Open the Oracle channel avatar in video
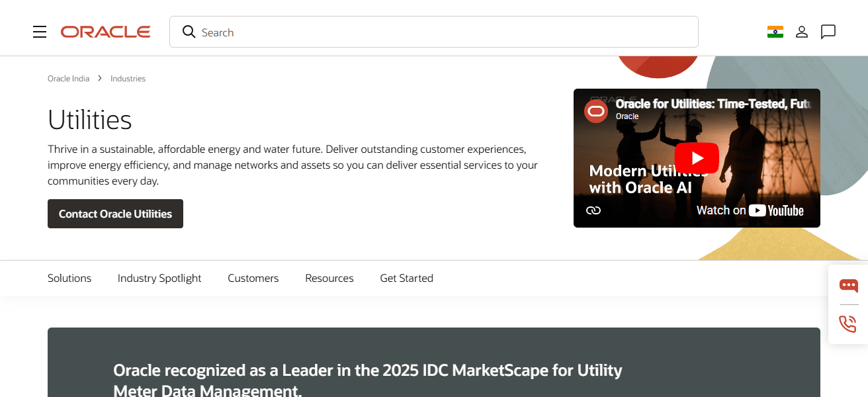 596,110
